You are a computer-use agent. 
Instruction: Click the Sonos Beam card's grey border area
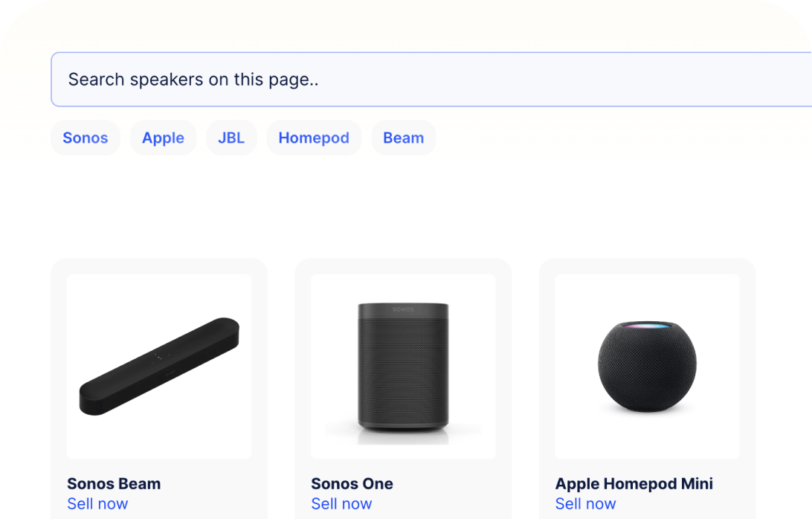[x=59, y=372]
